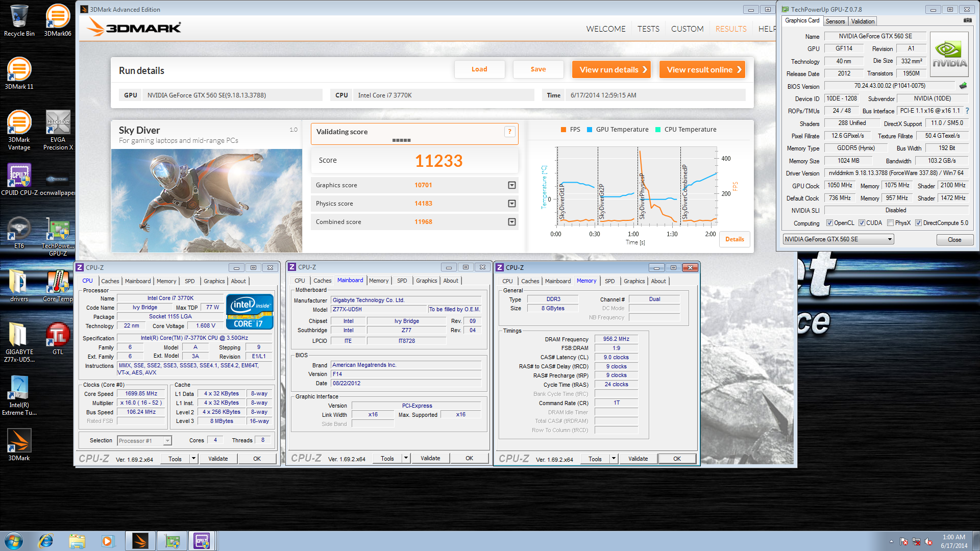The height and width of the screenshot is (551, 980).
Task: Click View run details button
Action: (x=611, y=70)
